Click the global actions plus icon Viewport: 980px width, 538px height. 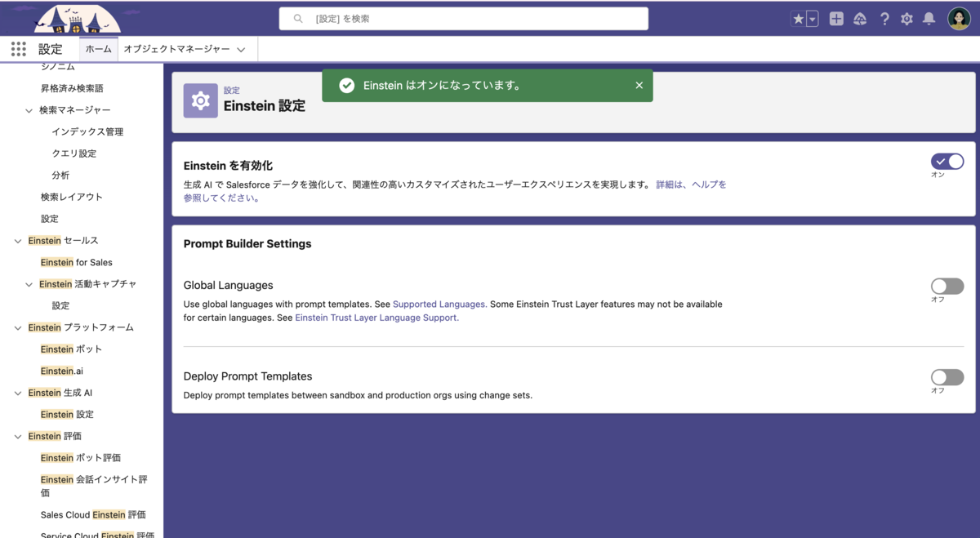836,19
